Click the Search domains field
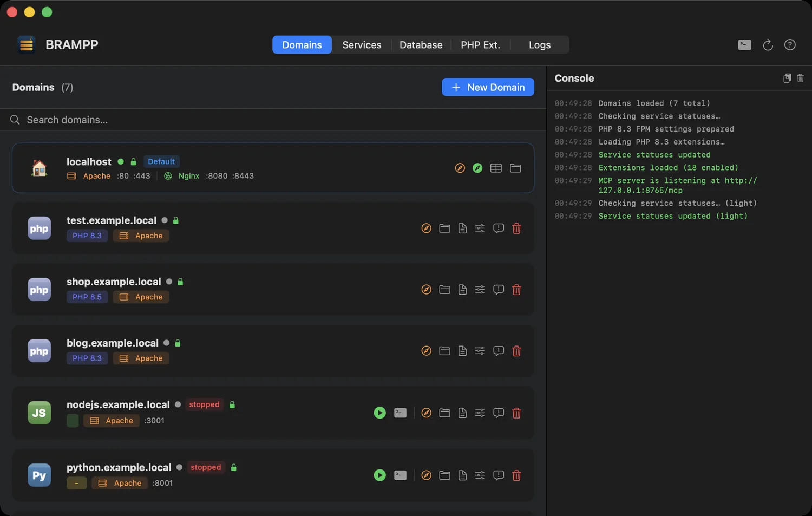 [x=273, y=120]
